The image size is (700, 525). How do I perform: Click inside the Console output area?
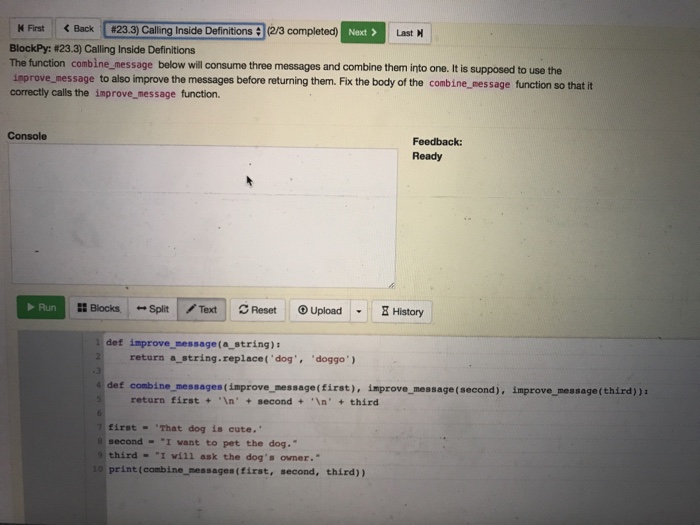coord(203,217)
